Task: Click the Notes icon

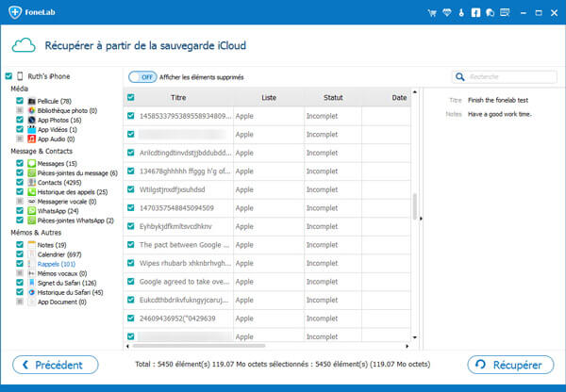Action: pyautogui.click(x=32, y=245)
